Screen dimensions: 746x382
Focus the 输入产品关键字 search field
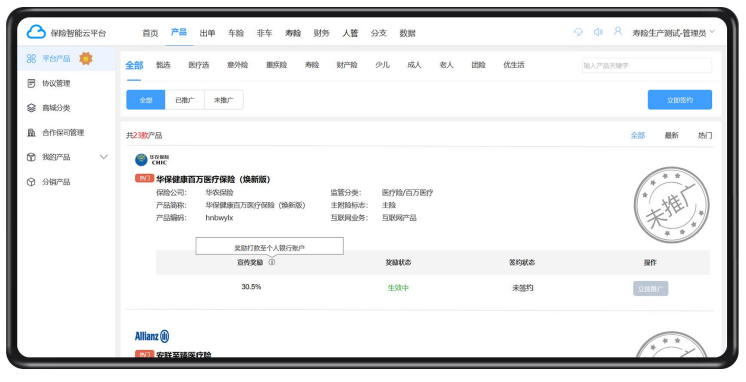click(647, 66)
